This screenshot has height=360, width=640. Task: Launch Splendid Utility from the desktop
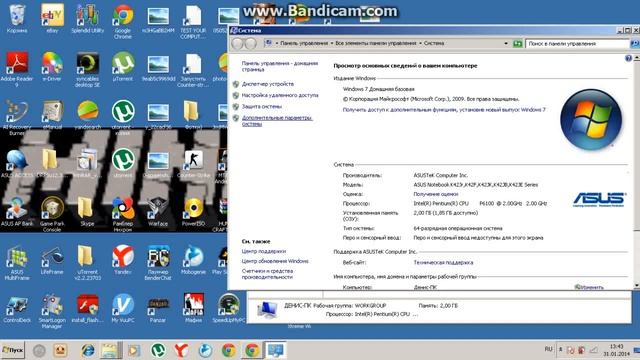tap(87, 19)
